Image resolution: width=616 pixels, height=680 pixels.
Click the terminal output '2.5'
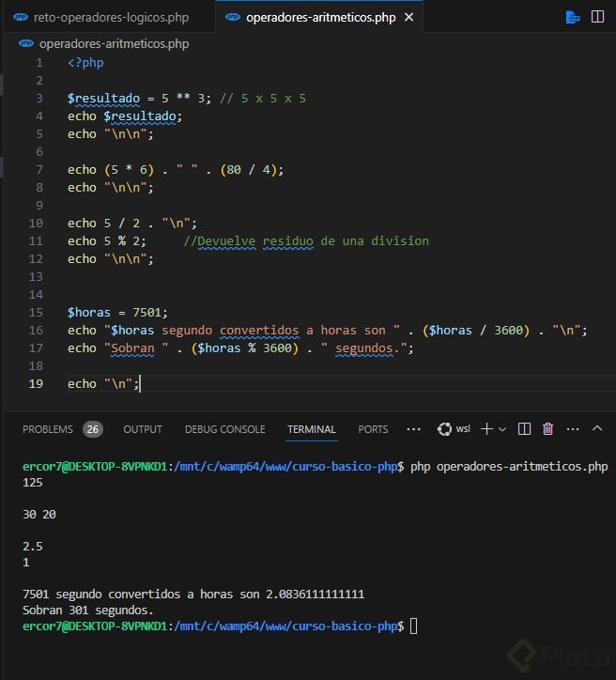33,547
